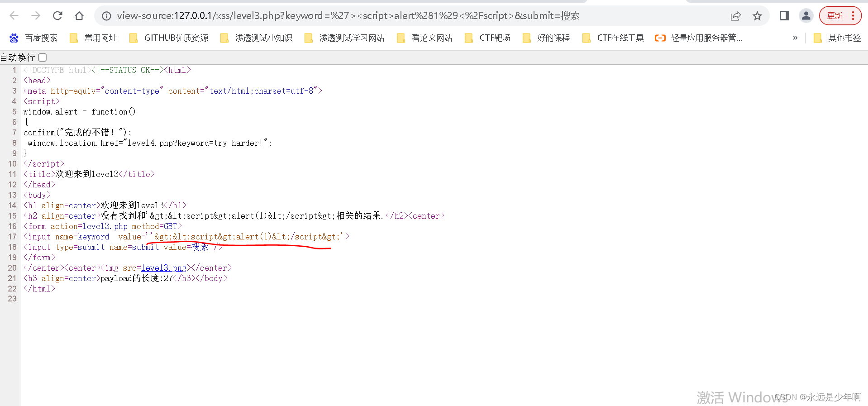Click the browser Back arrow
Screen dimensions: 868x406
pyautogui.click(x=14, y=16)
